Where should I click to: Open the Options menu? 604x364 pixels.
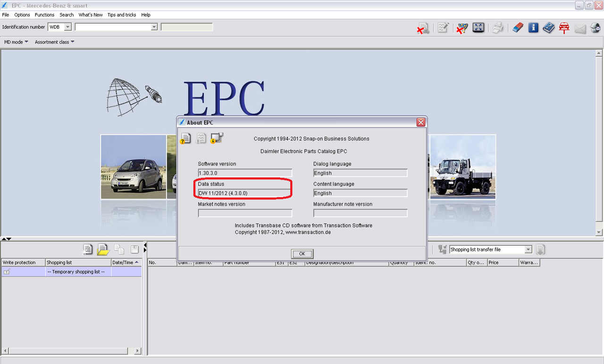pos(22,15)
